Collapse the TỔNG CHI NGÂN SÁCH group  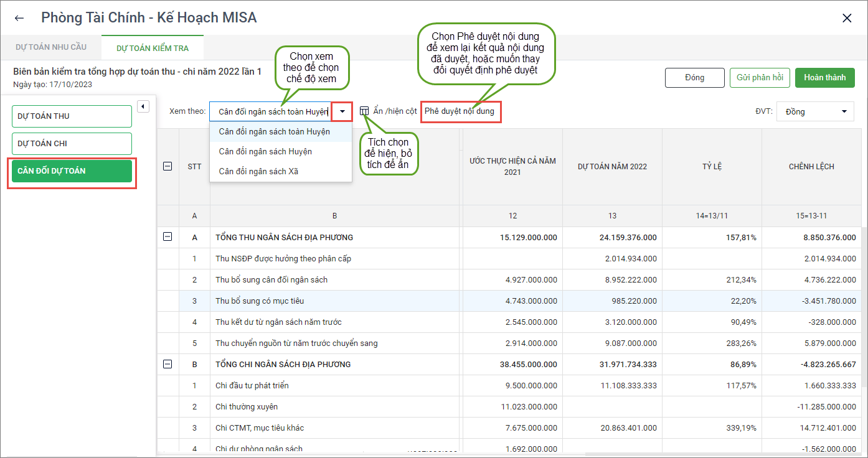click(x=167, y=364)
